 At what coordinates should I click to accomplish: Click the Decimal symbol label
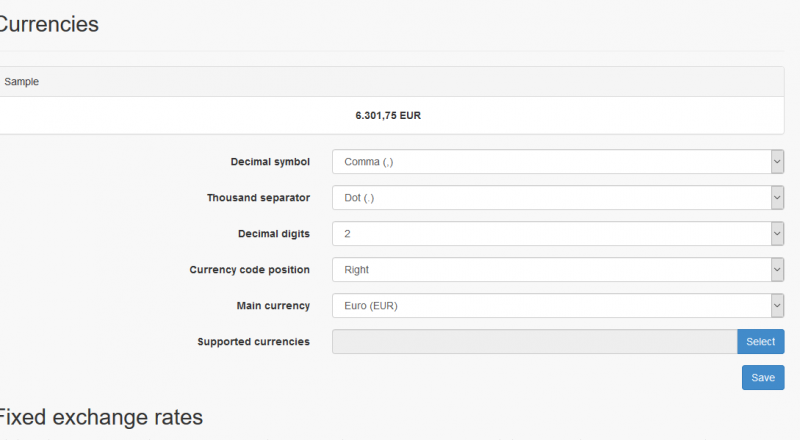click(x=270, y=162)
